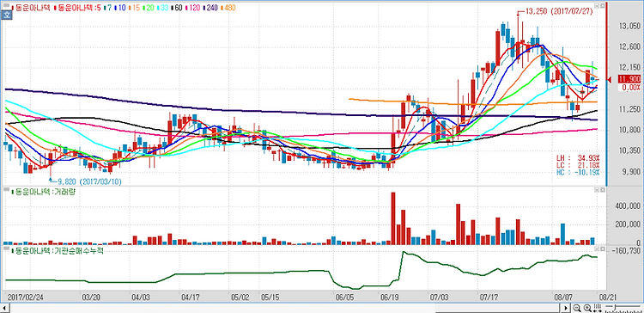The width and height of the screenshot is (644, 313).
Task: Click the '200,000' volume axis label
Action: pyautogui.click(x=628, y=224)
